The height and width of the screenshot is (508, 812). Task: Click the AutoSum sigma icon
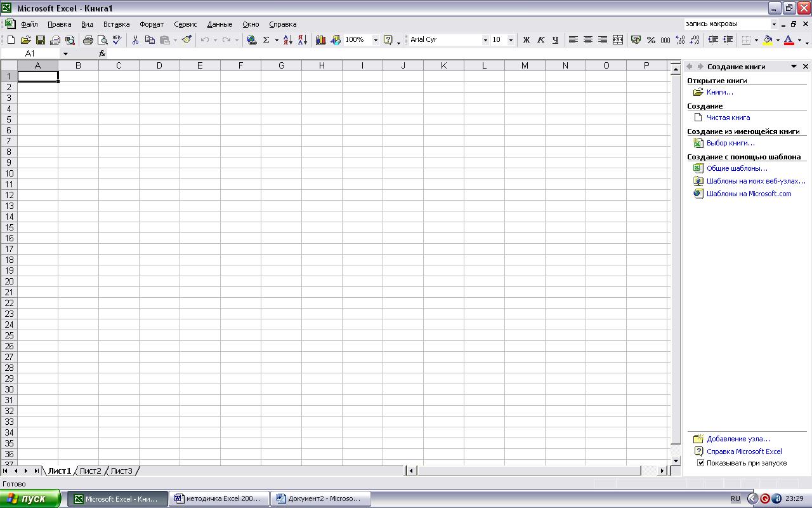point(266,39)
